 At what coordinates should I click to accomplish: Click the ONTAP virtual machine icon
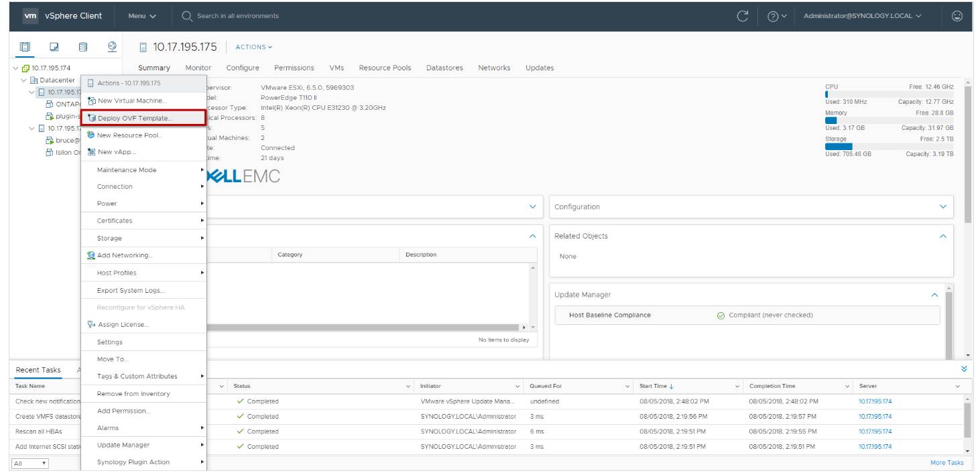(x=50, y=104)
